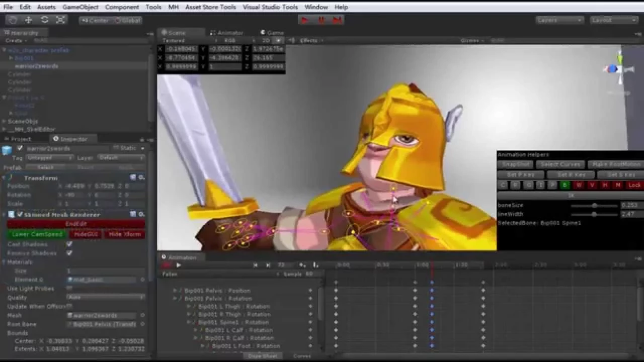Go to next keyframe in Animation
This screenshot has width=644, height=362.
(x=268, y=265)
